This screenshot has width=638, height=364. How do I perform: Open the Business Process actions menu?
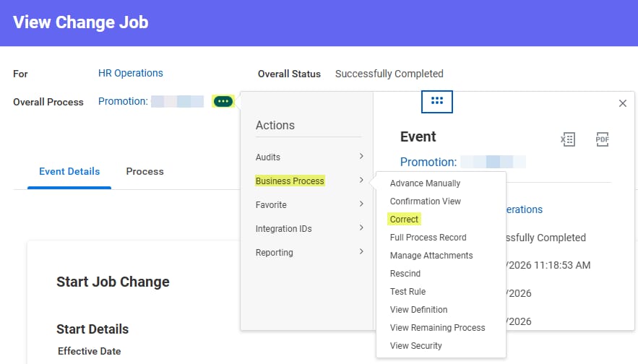pos(290,181)
